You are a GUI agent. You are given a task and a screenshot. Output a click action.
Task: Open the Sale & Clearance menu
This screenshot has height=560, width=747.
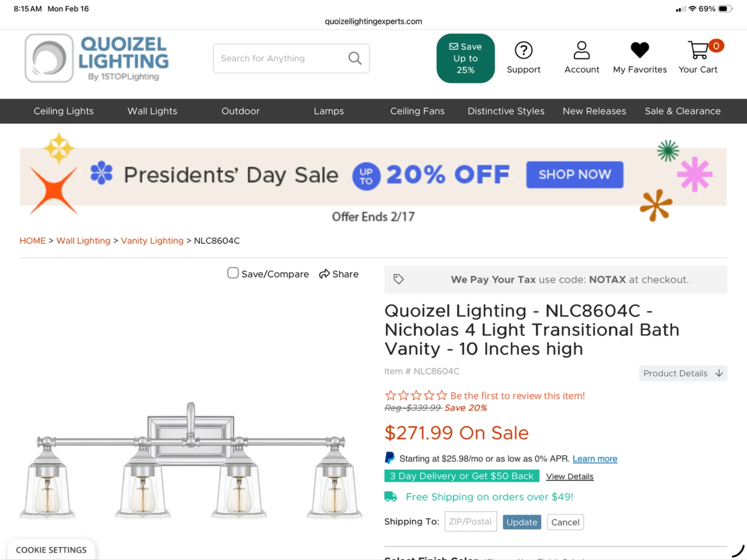point(682,111)
